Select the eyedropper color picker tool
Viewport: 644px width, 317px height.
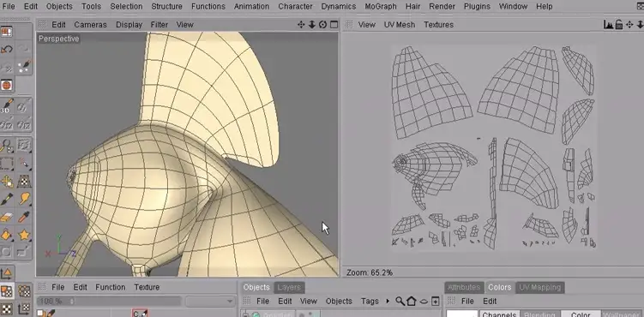point(24,217)
